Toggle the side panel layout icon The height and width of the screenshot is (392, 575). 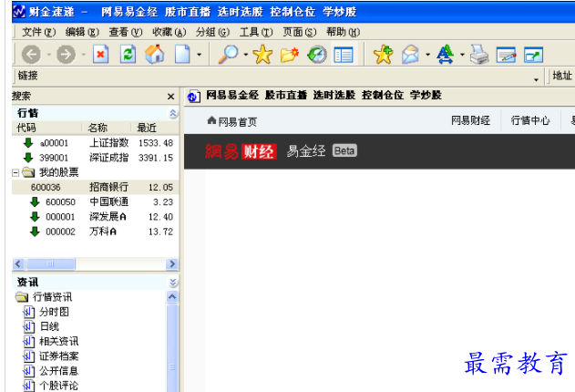coord(344,55)
